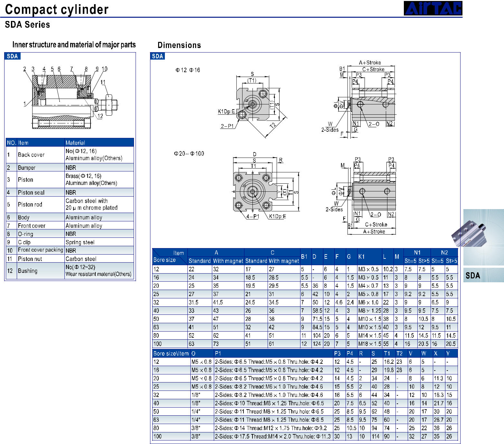Image resolution: width=504 pixels, height=444 pixels.
Task: Select the SDA tag above inner structure diagram
Action: 12,56
